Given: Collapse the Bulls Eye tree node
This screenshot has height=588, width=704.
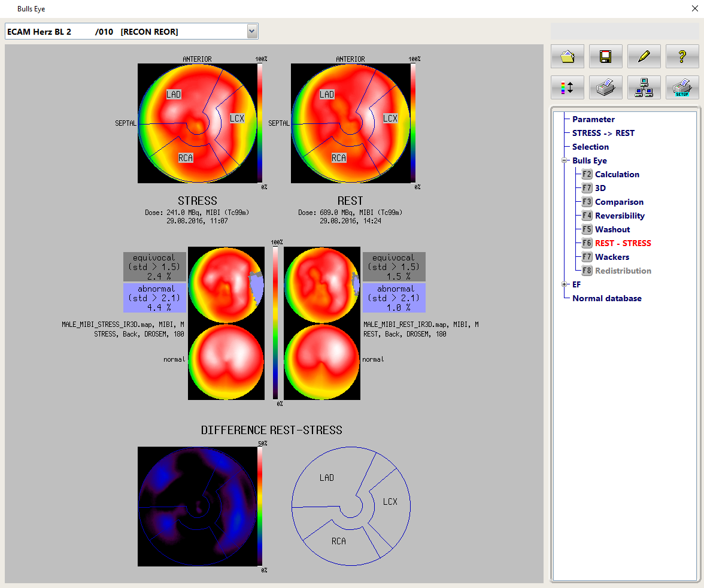Looking at the screenshot, I should 564,160.
